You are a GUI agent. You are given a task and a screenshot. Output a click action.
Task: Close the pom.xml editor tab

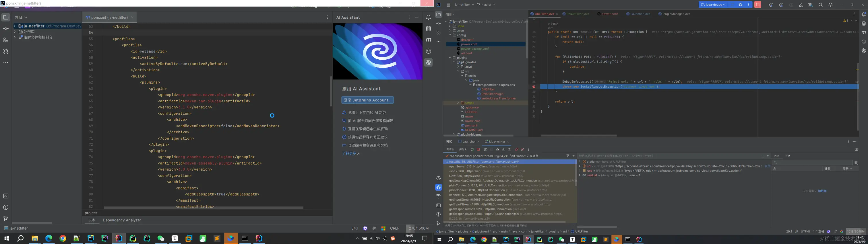click(x=132, y=17)
